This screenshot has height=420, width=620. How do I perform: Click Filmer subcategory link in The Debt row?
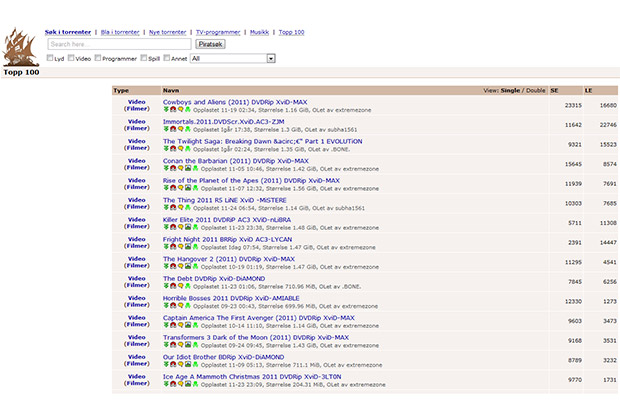click(x=137, y=285)
